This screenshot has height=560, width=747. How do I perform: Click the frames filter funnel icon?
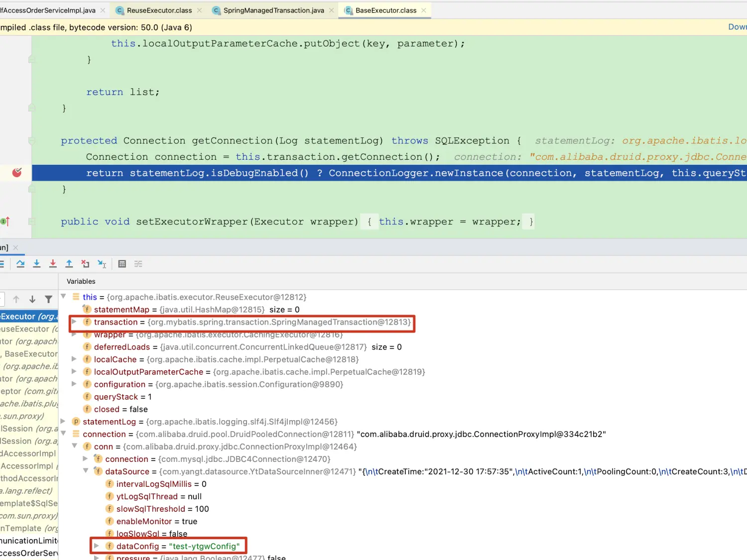pos(48,299)
